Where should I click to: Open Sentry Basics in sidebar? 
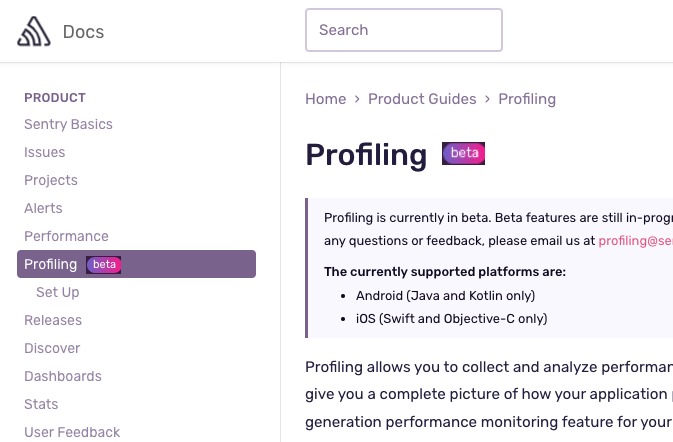click(x=68, y=124)
